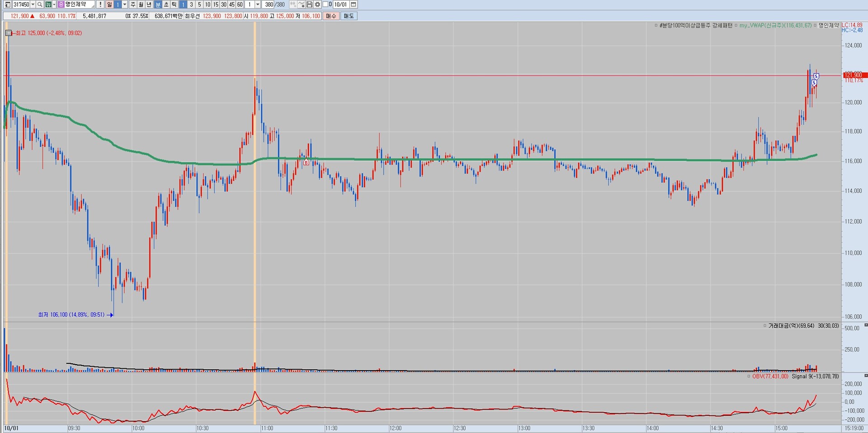Click the green square icon next to the magnifier
The image size is (868, 433).
point(48,5)
